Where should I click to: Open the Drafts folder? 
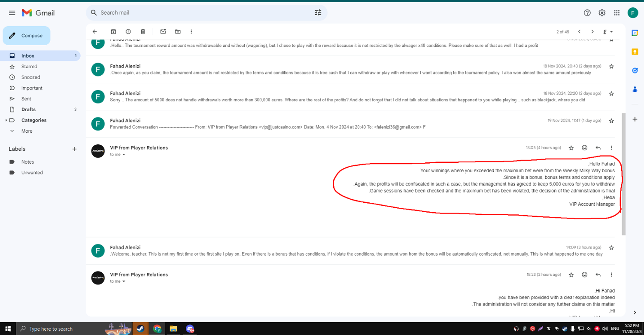[x=28, y=110]
